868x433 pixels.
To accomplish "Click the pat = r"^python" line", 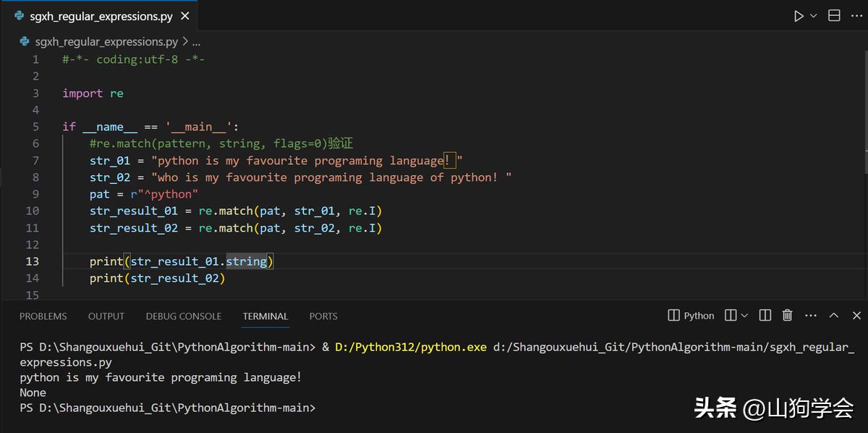I will click(144, 194).
